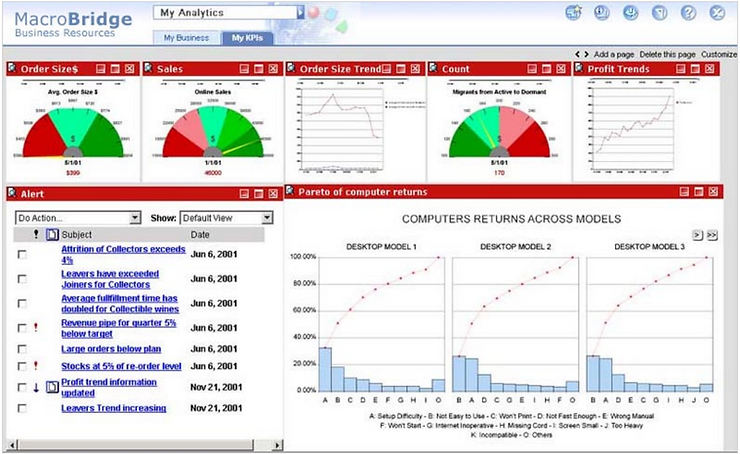
Task: Click the magnifier icon on Order Size Trend panel
Action: (291, 68)
